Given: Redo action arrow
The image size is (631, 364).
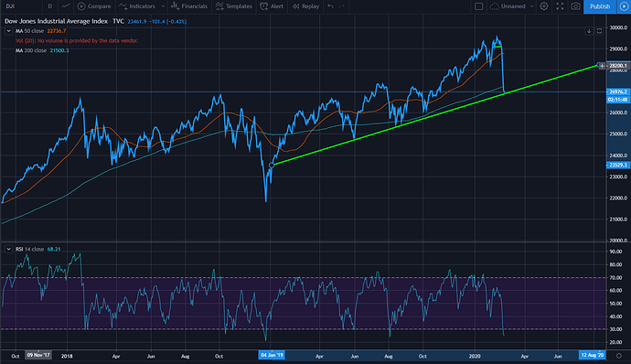Looking at the screenshot, I should tap(342, 6).
